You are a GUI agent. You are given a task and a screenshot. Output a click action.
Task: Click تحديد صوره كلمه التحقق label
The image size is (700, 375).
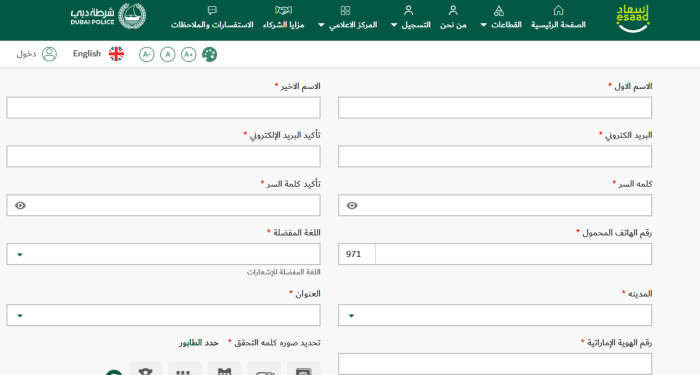coord(277,343)
